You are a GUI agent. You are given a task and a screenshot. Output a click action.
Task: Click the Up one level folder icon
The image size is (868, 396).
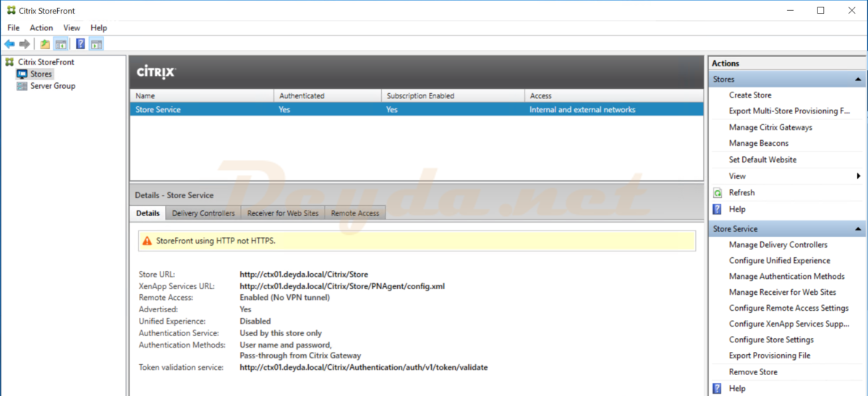point(45,44)
